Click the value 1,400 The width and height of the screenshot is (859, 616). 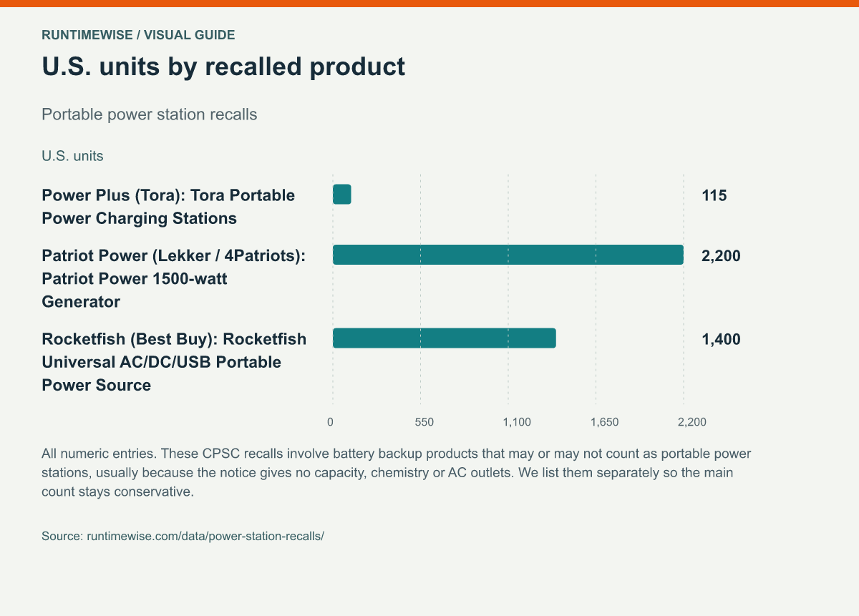click(x=721, y=339)
